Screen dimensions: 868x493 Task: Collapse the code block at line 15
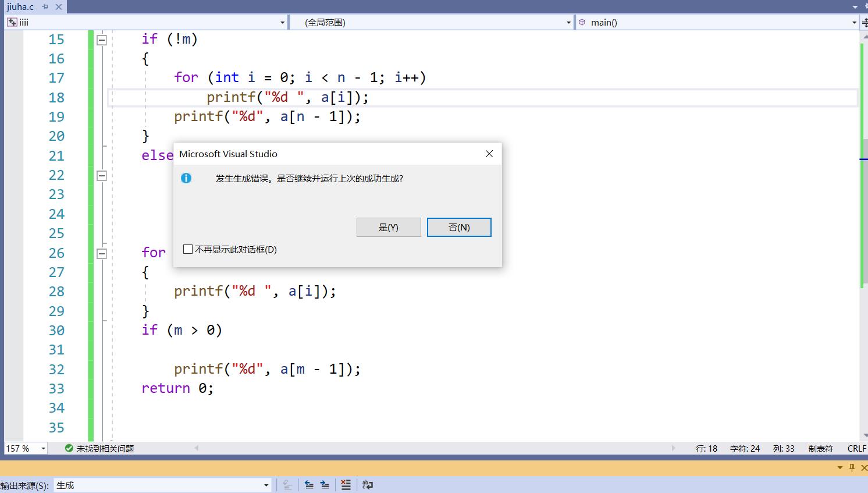(102, 40)
